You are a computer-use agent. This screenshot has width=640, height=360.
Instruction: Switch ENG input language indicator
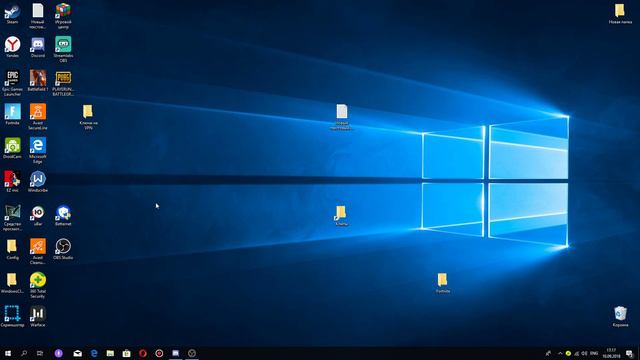[x=594, y=353]
